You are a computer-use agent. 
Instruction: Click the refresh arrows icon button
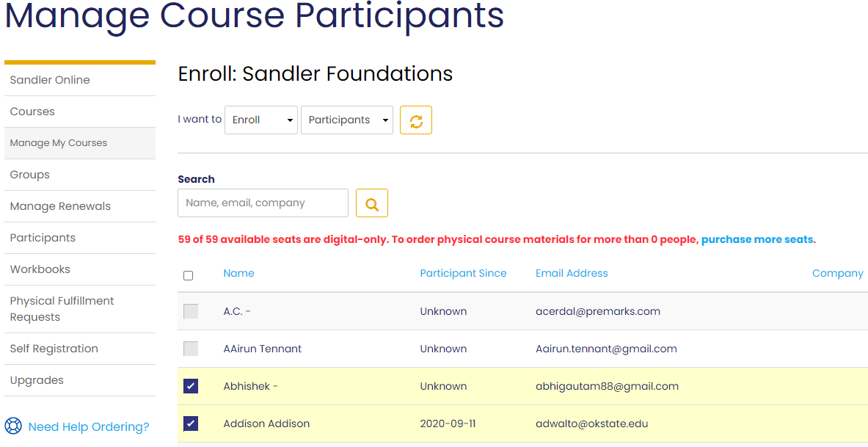click(x=416, y=120)
